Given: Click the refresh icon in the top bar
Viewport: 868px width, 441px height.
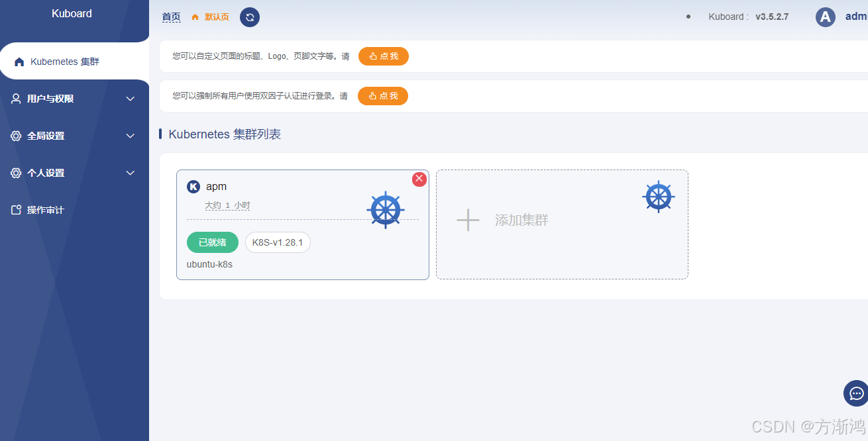Looking at the screenshot, I should point(250,17).
